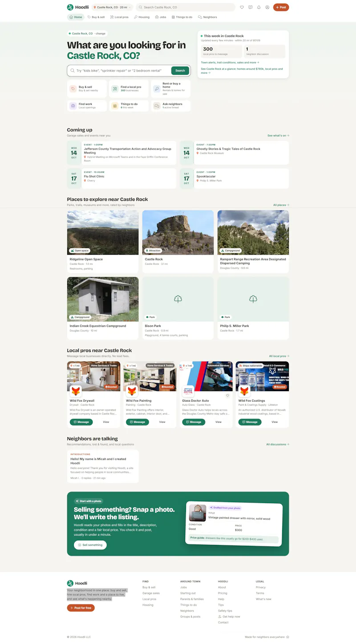Click the Find a local pro card icon
This screenshot has height=644, width=356.
(x=115, y=89)
